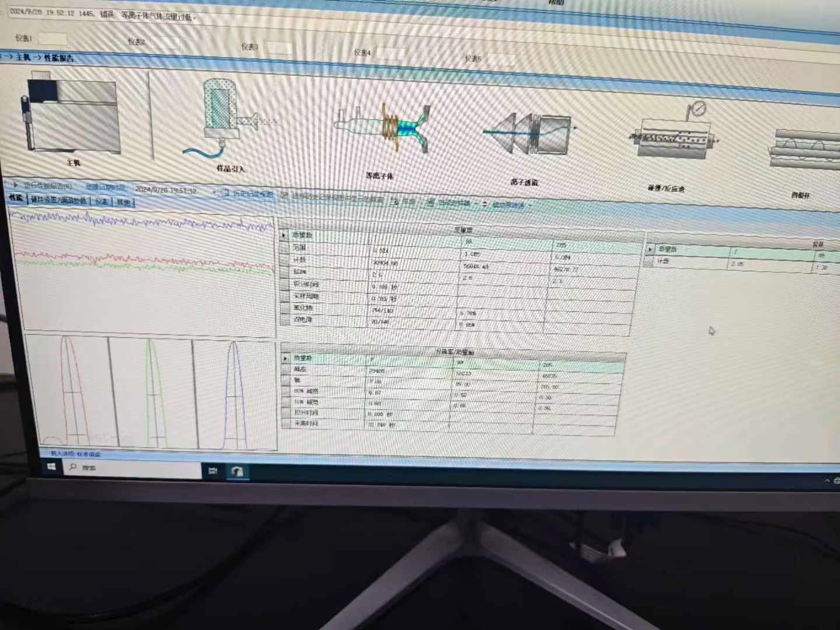Viewport: 840px width, 630px height.
Task: Click the Windows taskbar search box
Action: click(134, 468)
